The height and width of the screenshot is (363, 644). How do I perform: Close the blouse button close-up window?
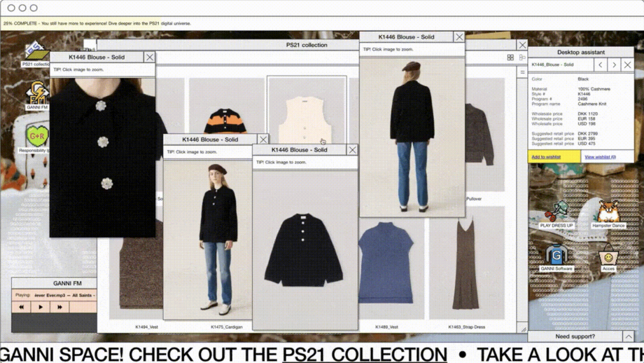click(x=150, y=57)
